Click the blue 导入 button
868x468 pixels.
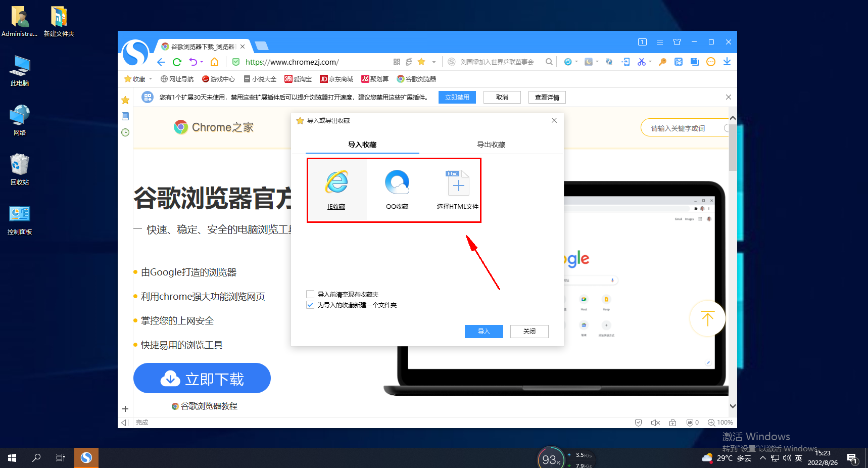point(484,331)
